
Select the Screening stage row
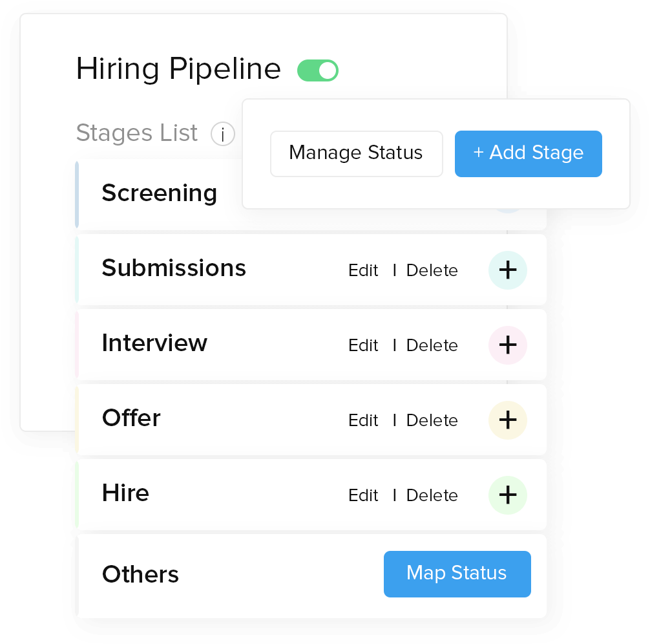coord(160,193)
